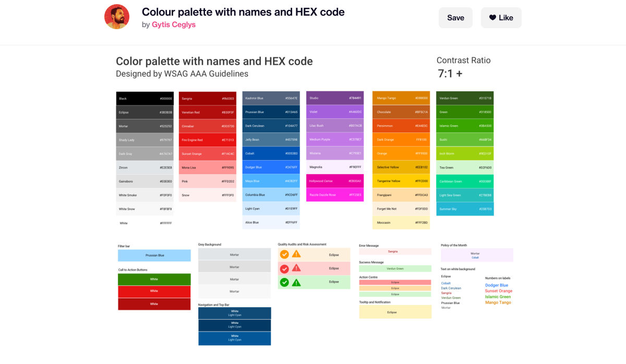
Task: Choose the Tea Green #D2F6D0 swatch
Action: coord(465,167)
